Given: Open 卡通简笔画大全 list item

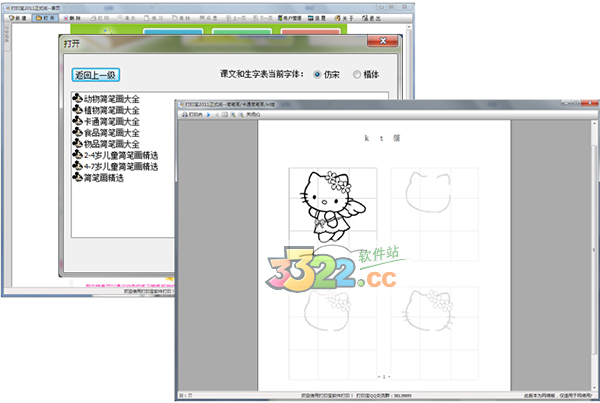Looking at the screenshot, I should (106, 121).
